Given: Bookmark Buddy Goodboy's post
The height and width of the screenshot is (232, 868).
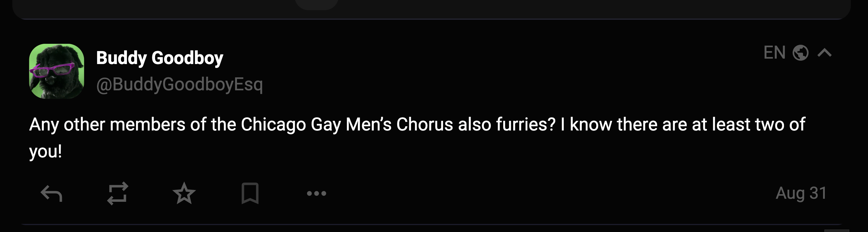Looking at the screenshot, I should pyautogui.click(x=250, y=193).
